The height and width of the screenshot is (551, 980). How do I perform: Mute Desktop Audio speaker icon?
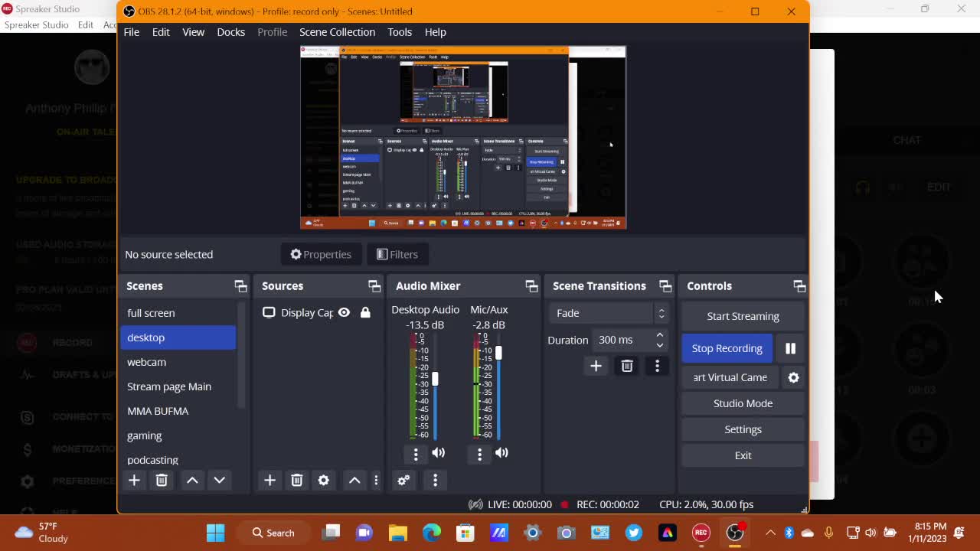(x=439, y=453)
